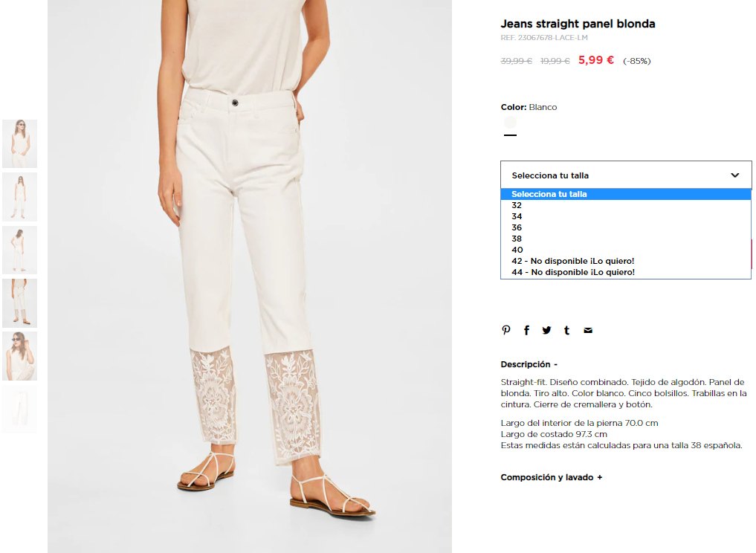The width and height of the screenshot is (756, 553).
Task: Share product via email envelope icon
Action: click(588, 330)
